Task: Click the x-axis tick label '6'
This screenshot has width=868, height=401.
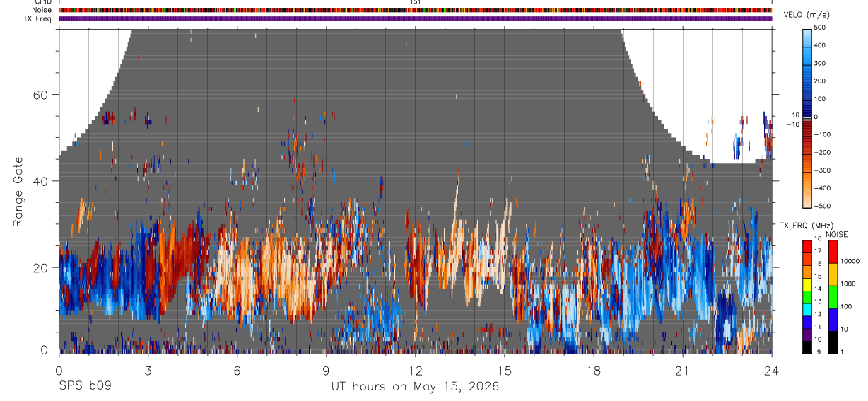Action: pos(237,371)
